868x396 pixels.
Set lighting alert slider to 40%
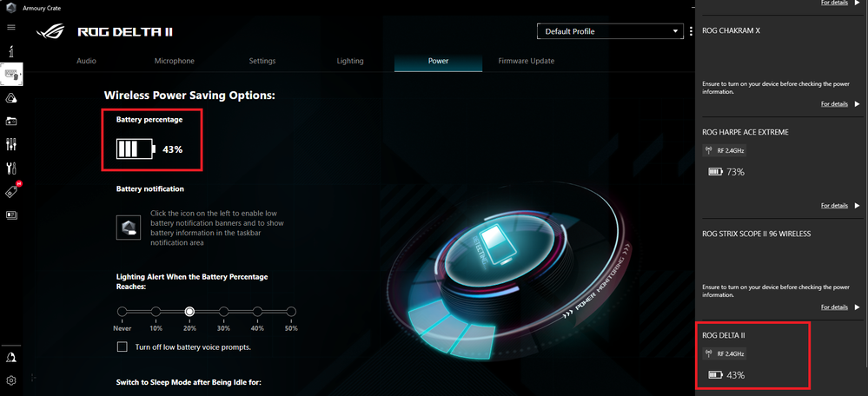(257, 312)
